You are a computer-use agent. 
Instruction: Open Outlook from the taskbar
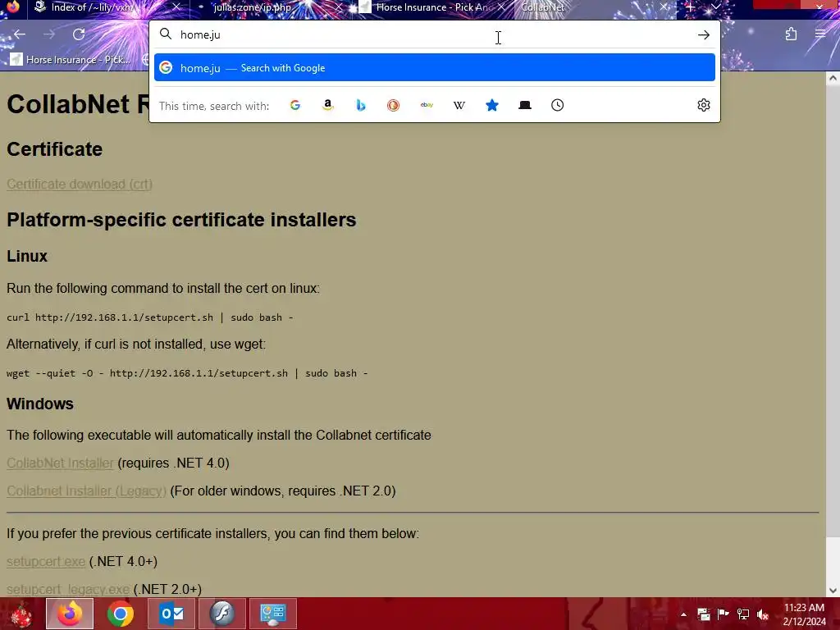pyautogui.click(x=171, y=614)
